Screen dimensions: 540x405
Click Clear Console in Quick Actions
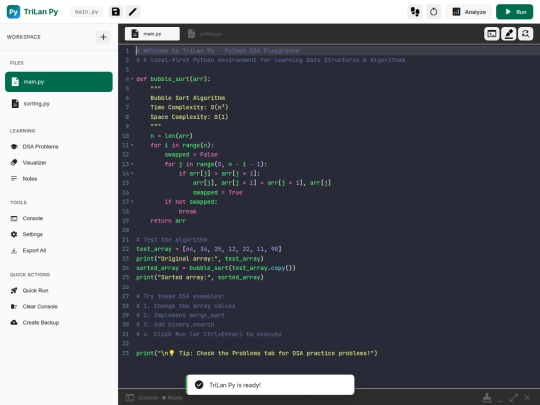point(59,307)
